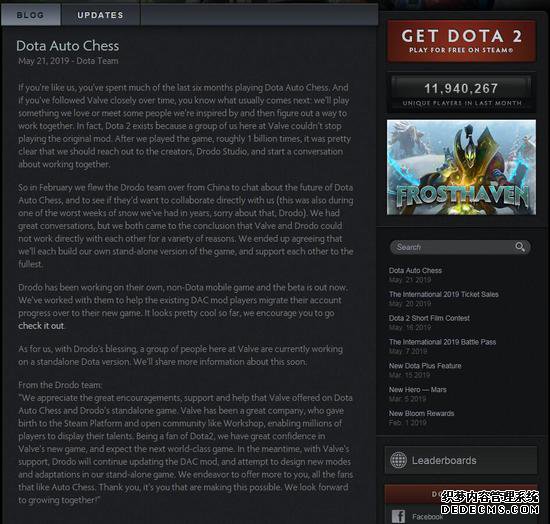550x524 pixels.
Task: Click into the Search input field
Action: (x=452, y=247)
